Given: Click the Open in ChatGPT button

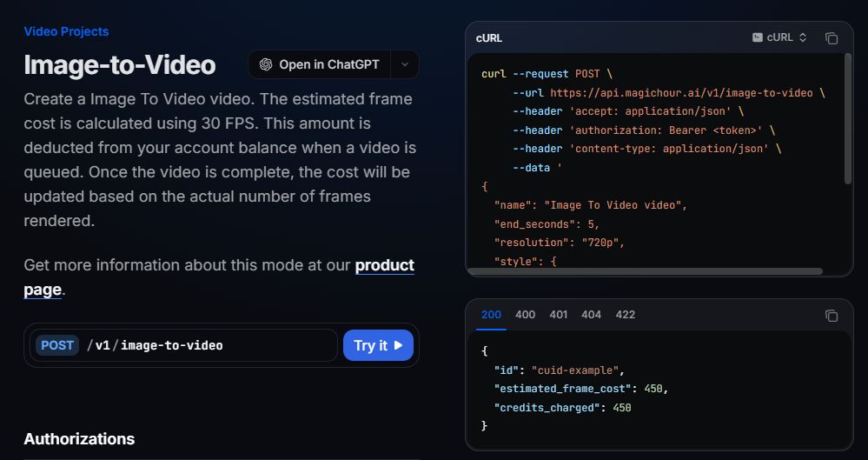Looking at the screenshot, I should (319, 64).
